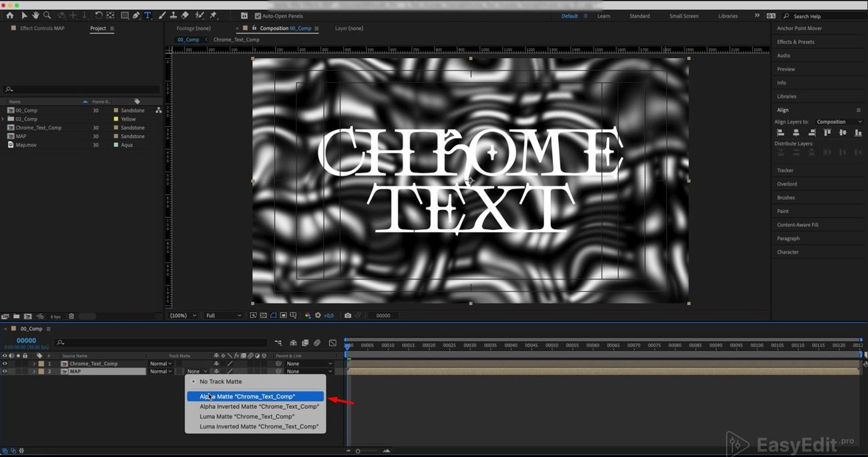Click the Sandstone label swatch of Chrome_Text_Comp in Project

pos(116,127)
